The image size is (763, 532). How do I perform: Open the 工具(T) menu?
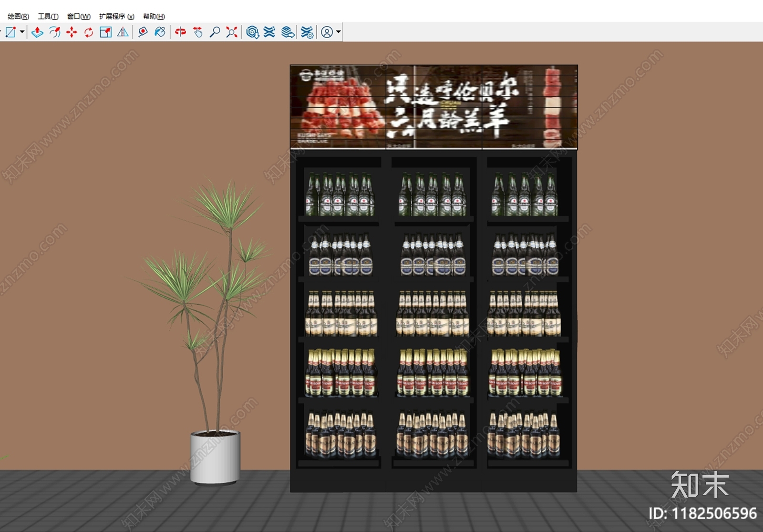[x=48, y=16]
